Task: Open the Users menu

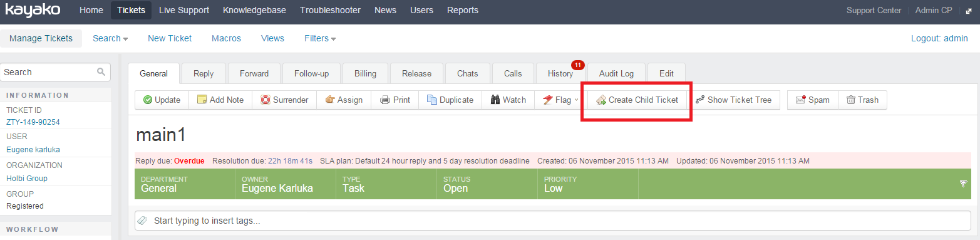Action: [x=421, y=10]
